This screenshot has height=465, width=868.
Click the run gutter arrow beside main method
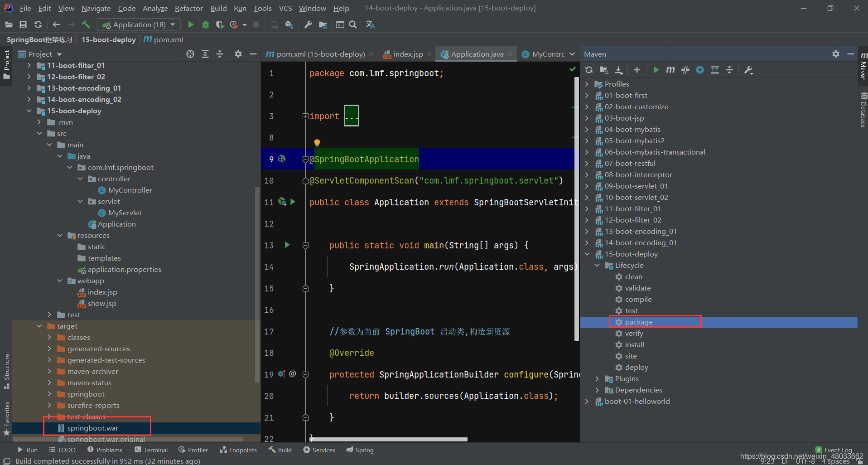287,245
